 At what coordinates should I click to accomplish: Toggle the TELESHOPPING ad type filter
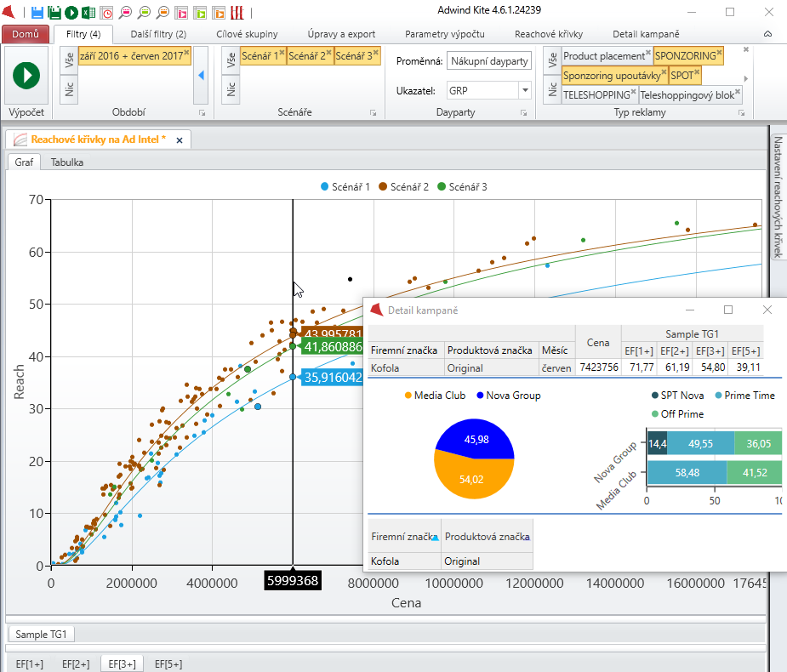(x=597, y=95)
